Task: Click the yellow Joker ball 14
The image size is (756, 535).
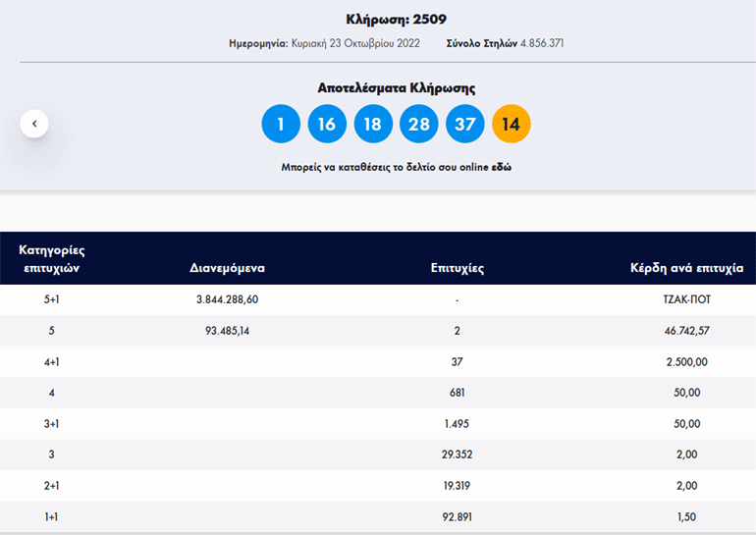Action: [x=512, y=124]
